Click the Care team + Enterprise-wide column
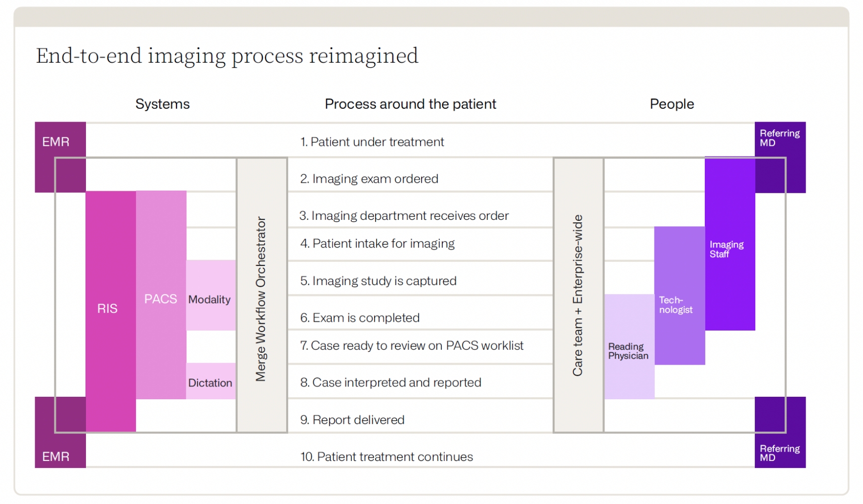Viewport: 863px width, 504px height. pos(578,295)
